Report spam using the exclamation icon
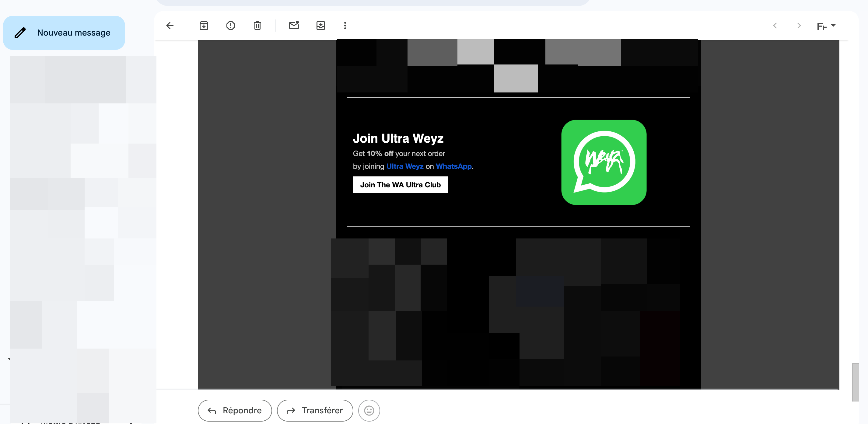 (230, 26)
